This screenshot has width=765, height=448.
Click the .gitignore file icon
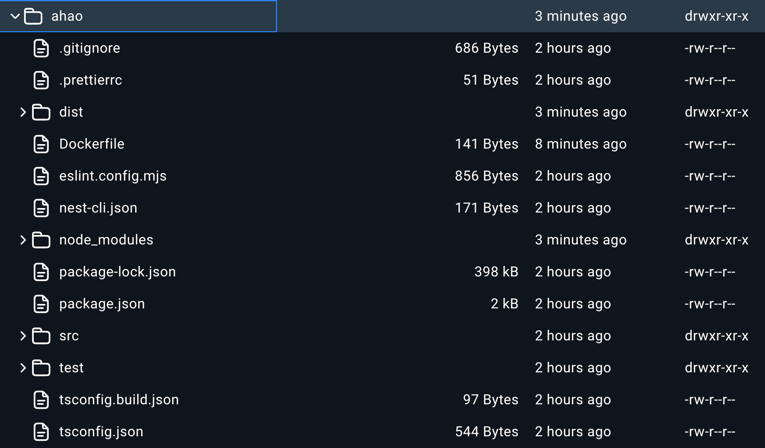(x=41, y=48)
